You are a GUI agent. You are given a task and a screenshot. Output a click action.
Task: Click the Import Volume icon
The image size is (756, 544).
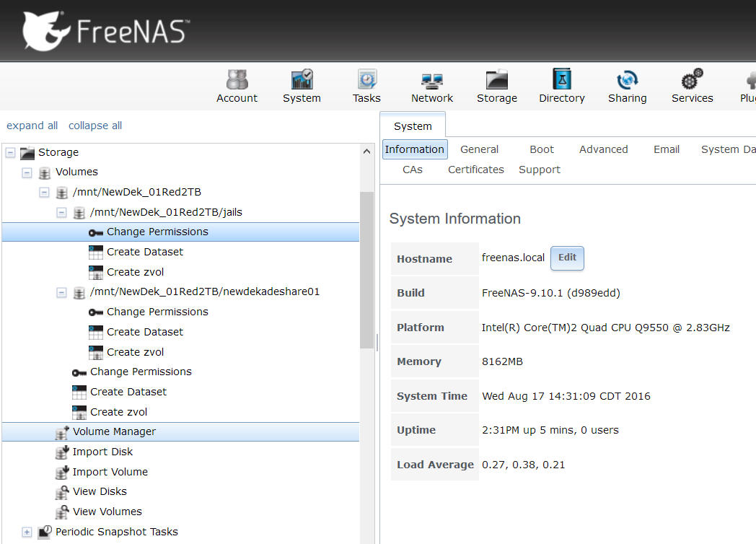pos(62,472)
